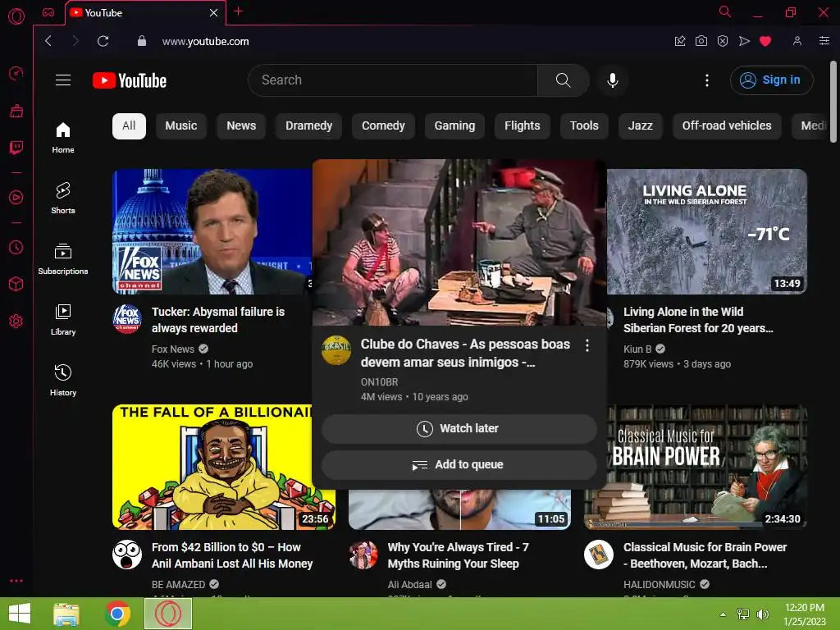Search tabs using the magnifier icon in the title bar
Image resolution: width=840 pixels, height=630 pixels.
725,11
